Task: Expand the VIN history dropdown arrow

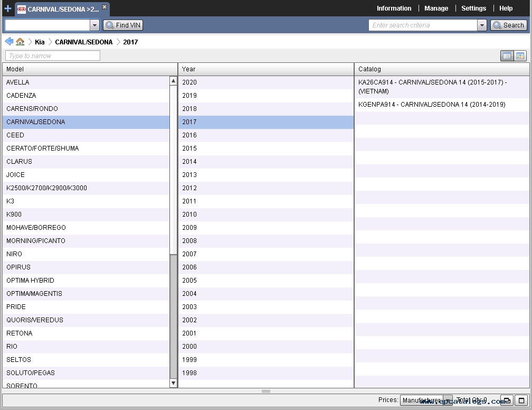Action: pyautogui.click(x=94, y=25)
